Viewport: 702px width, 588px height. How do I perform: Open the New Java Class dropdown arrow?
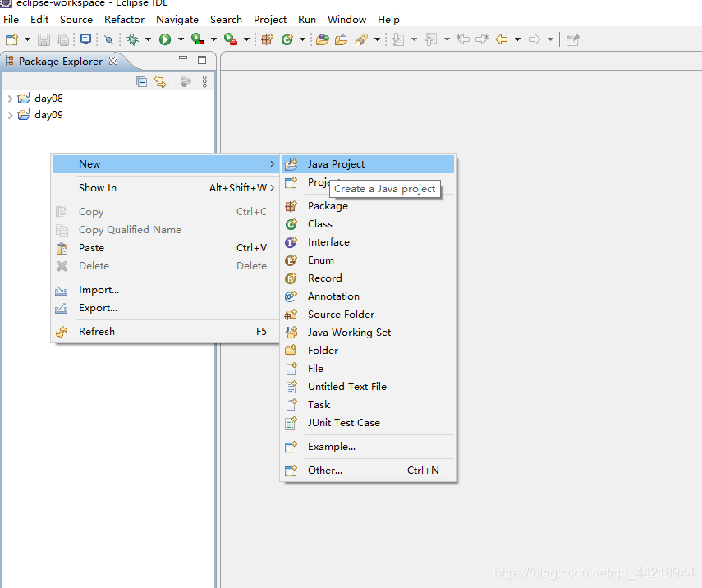pos(302,40)
